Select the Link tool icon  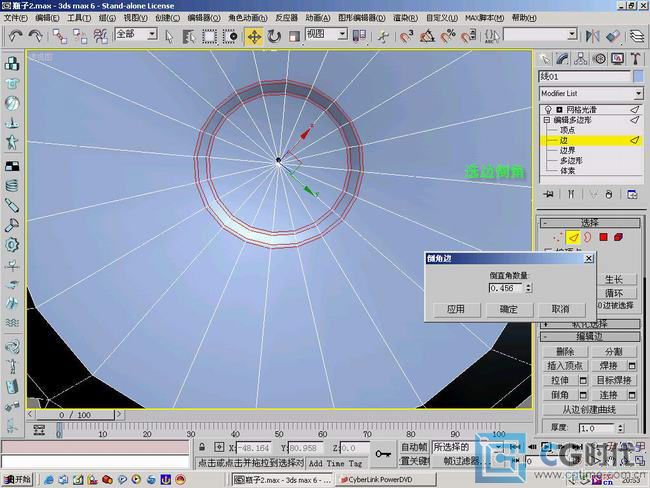pos(59,36)
